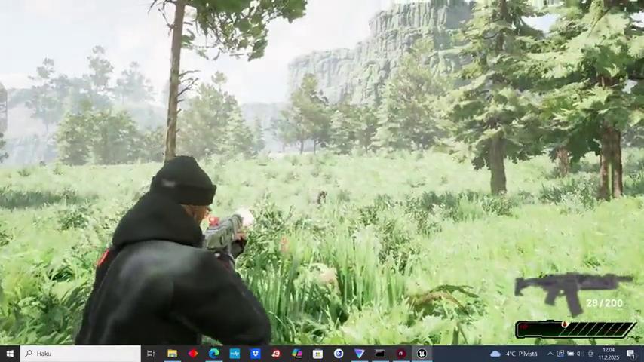Open the purple triangle app on taskbar
The image size is (644, 362).
coord(360,354)
